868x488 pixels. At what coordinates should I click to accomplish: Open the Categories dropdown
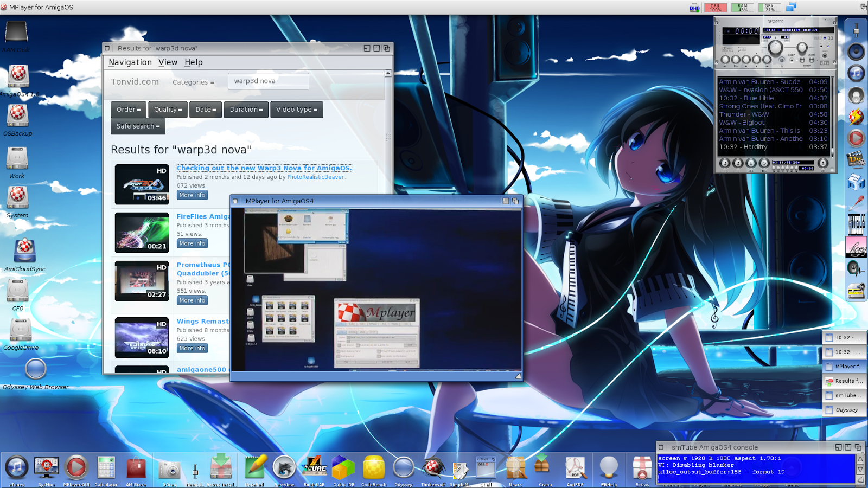193,82
